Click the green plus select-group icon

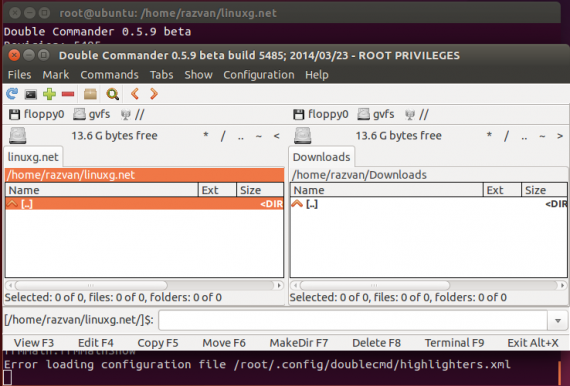[49, 94]
